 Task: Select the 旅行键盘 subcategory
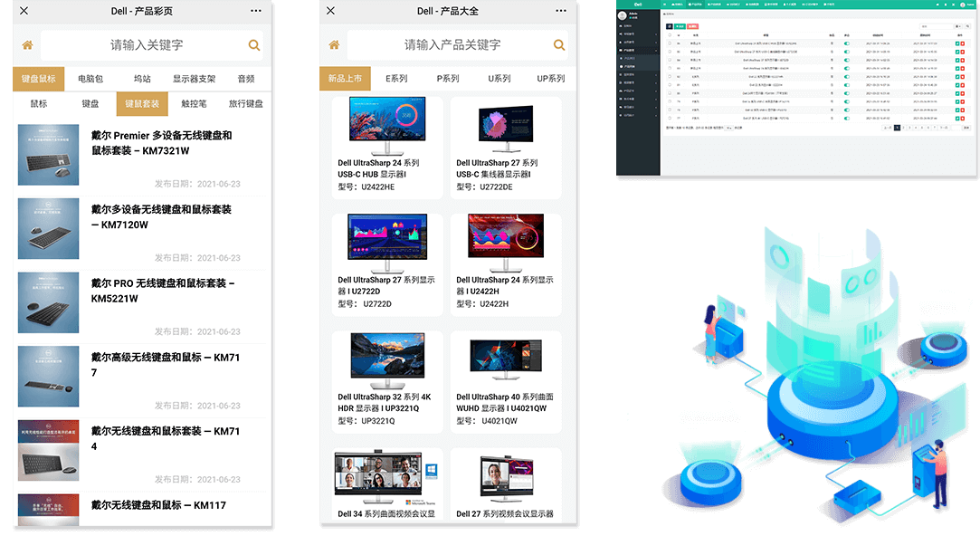pyautogui.click(x=246, y=104)
